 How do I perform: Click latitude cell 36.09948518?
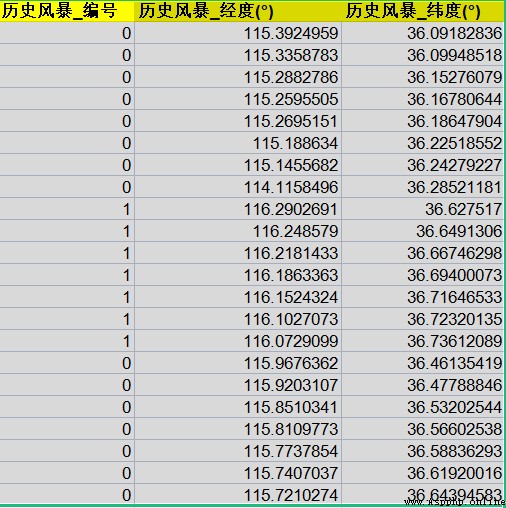click(x=423, y=55)
